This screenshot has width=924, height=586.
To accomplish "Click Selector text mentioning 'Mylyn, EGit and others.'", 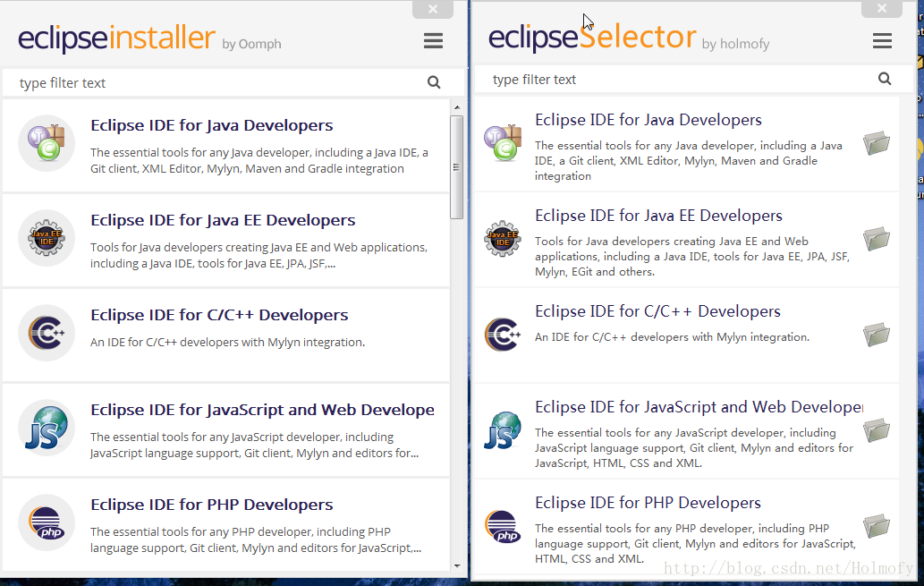I will click(595, 272).
